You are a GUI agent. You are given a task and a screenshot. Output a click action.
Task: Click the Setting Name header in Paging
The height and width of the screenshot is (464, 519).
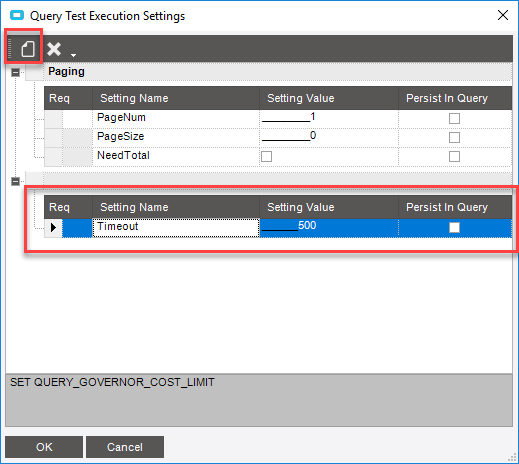[x=134, y=98]
